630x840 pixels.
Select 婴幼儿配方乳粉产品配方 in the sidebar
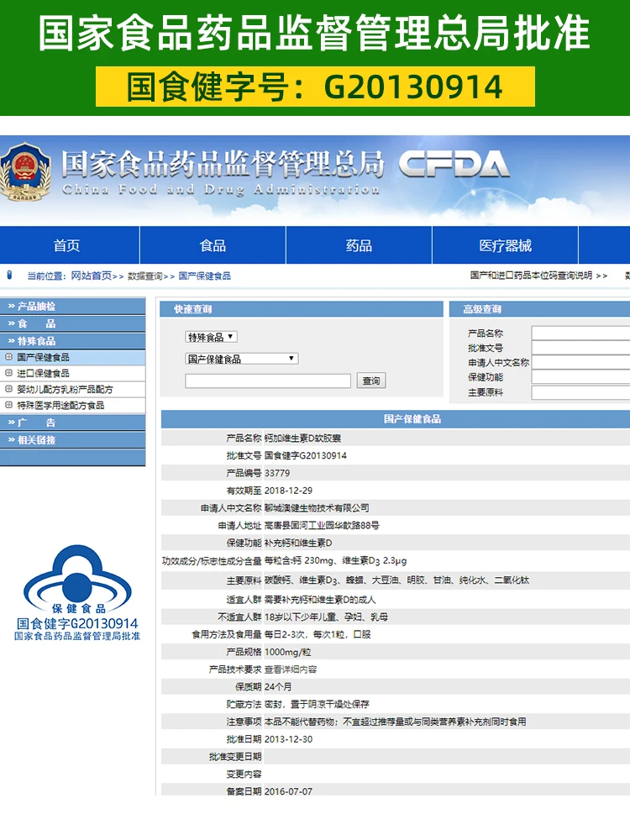click(65, 390)
